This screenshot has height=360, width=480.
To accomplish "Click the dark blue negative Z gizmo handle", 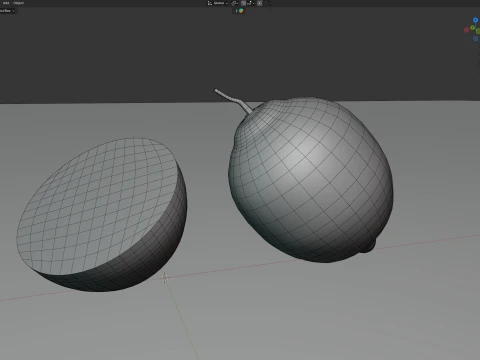I will (475, 39).
